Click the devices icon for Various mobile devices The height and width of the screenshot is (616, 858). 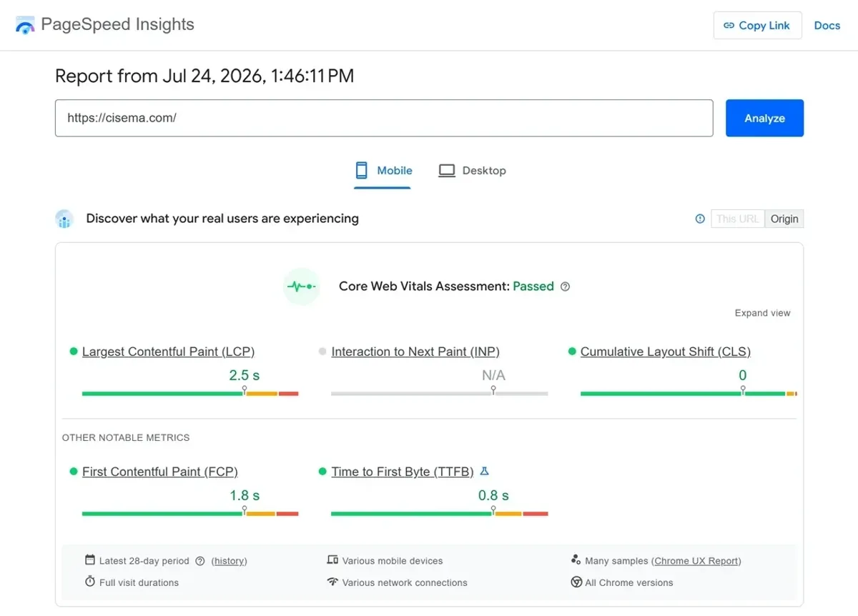332,560
